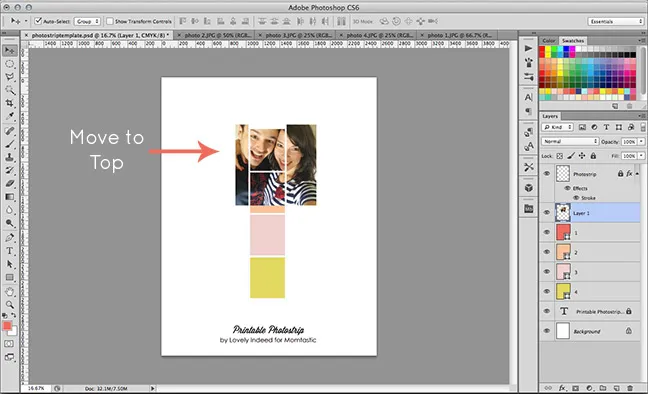Select the Dodge tool

tap(9, 223)
